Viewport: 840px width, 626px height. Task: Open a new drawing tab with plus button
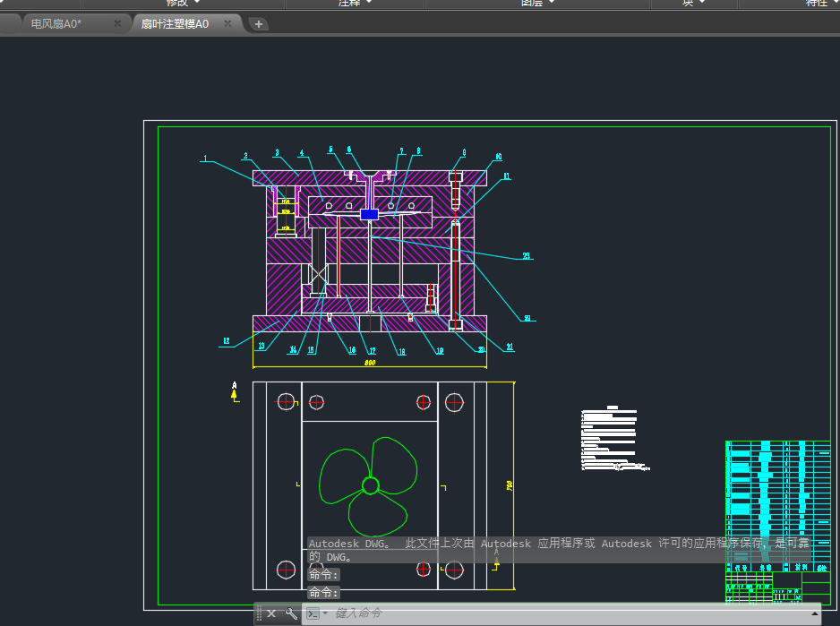click(x=259, y=24)
